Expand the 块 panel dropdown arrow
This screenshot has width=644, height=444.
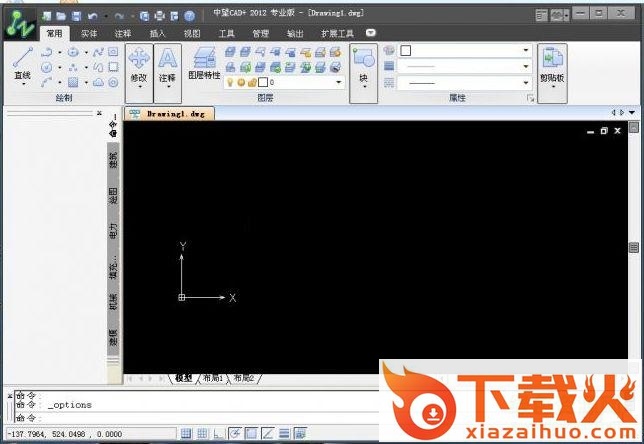(x=364, y=87)
